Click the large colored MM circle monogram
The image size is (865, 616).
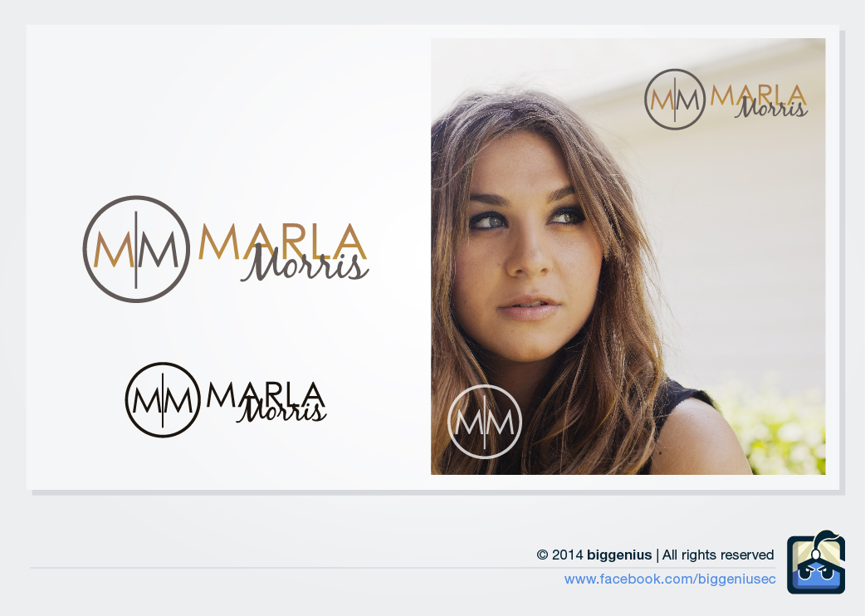(136, 249)
